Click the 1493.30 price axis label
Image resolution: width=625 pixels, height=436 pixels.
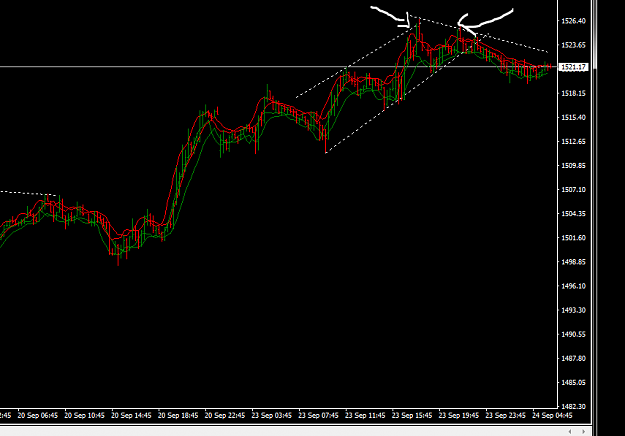(x=574, y=310)
